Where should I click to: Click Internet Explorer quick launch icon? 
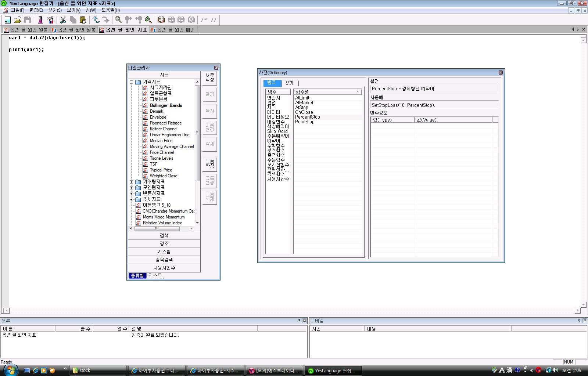[35, 370]
